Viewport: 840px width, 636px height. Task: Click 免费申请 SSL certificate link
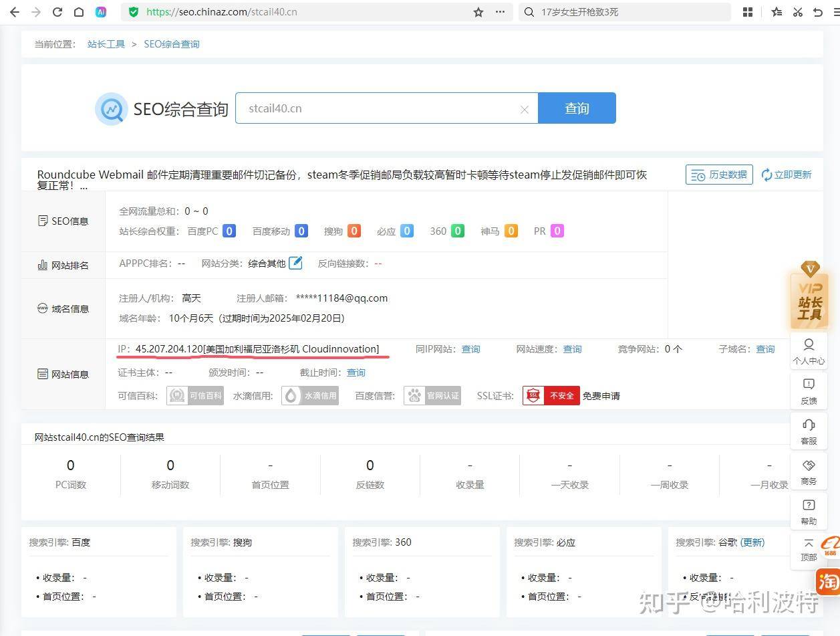[x=601, y=396]
